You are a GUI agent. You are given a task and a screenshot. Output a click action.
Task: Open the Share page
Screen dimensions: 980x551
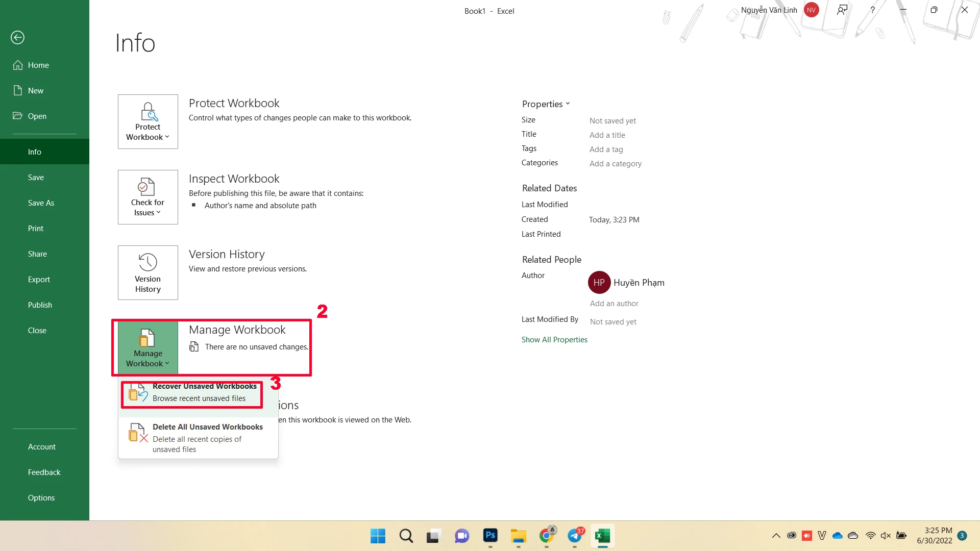pos(44,254)
